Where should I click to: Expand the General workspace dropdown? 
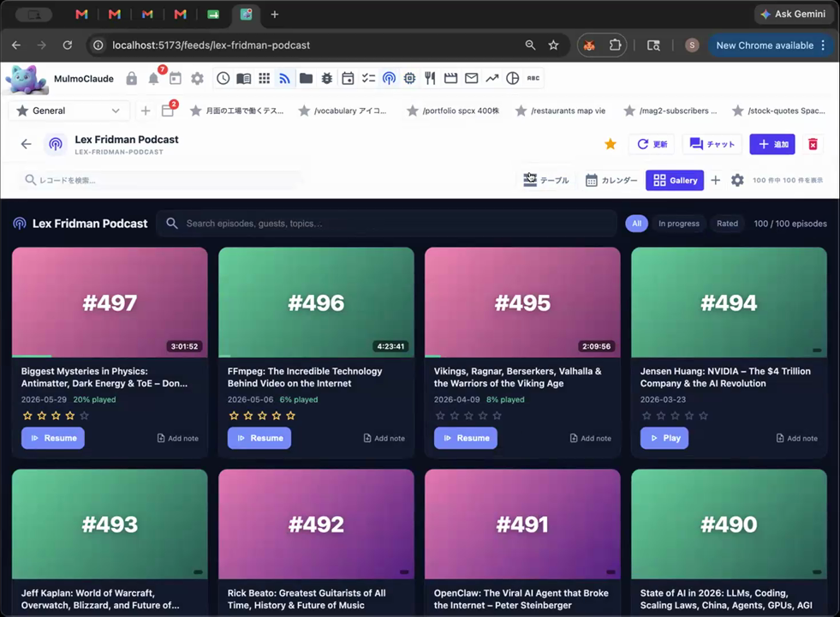point(69,111)
